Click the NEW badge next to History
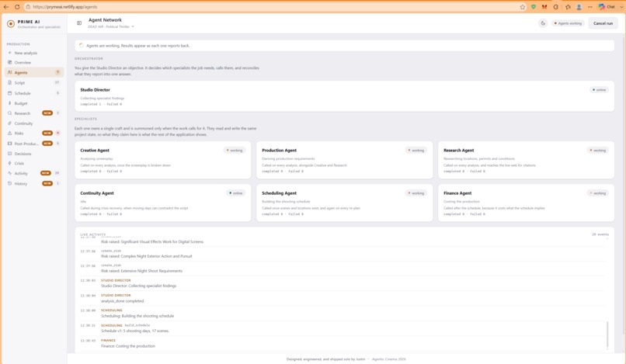Screen dimensions: 626x364 click(x=47, y=183)
